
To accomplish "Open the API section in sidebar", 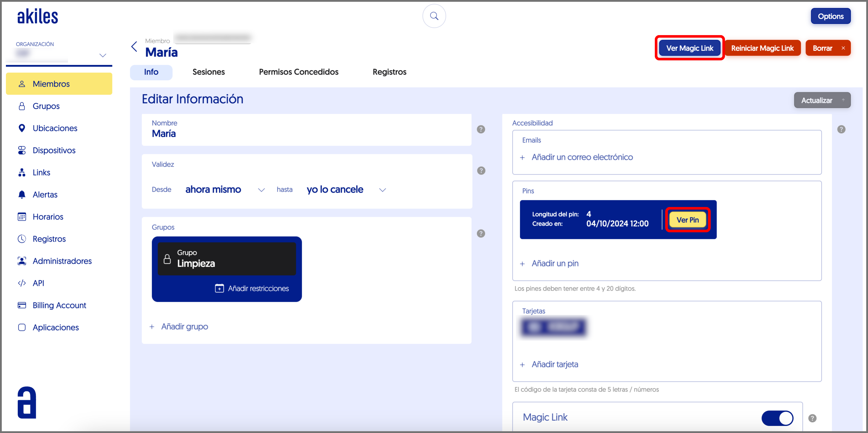I will tap(38, 283).
